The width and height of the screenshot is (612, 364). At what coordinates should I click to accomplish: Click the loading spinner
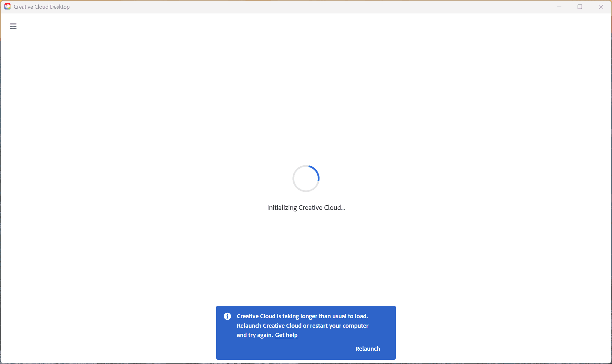[306, 179]
